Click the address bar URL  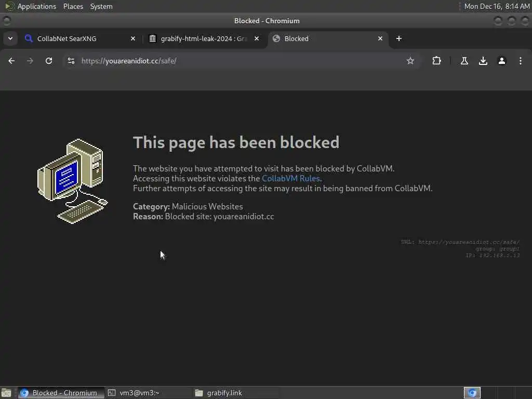(x=129, y=61)
